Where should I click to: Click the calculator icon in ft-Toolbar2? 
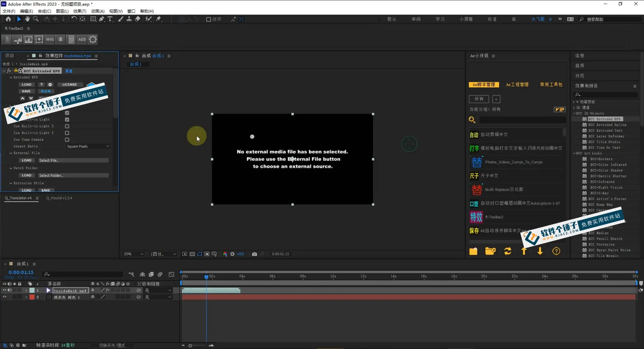pos(71,39)
